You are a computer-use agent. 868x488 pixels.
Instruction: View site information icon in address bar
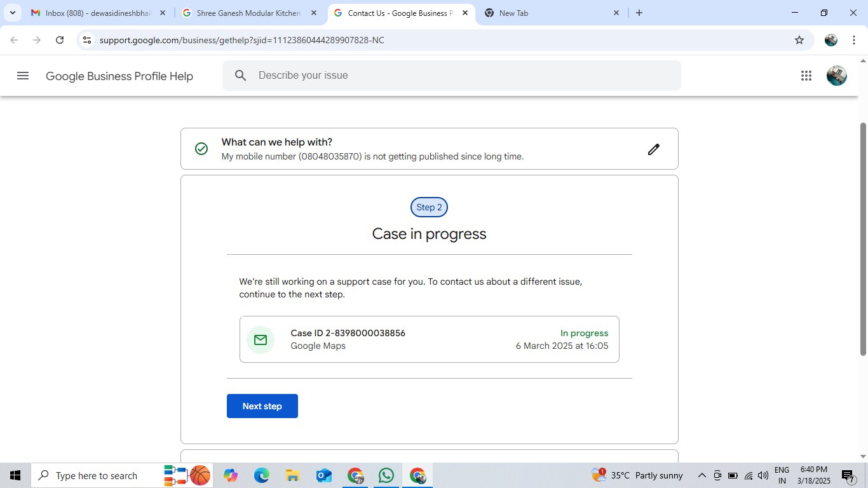point(87,40)
